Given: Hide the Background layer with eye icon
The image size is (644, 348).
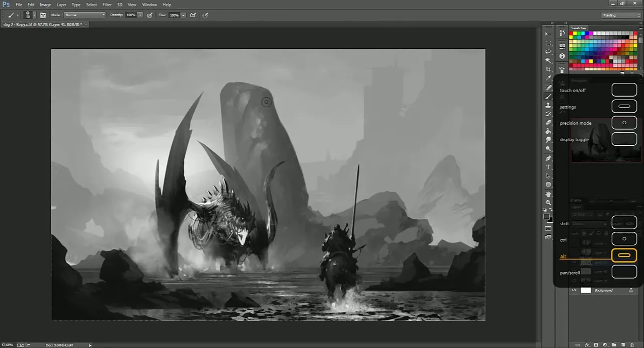Looking at the screenshot, I should click(574, 290).
